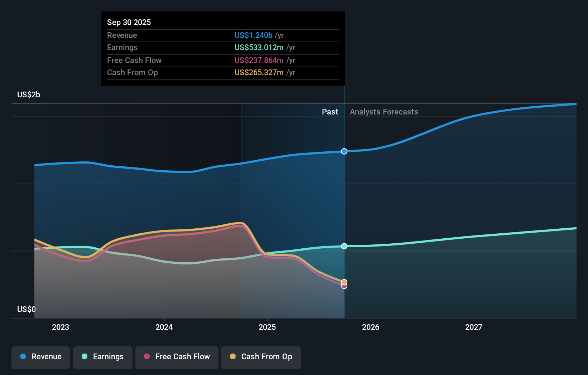Expand the Cash From Op tooltip row

click(x=223, y=72)
